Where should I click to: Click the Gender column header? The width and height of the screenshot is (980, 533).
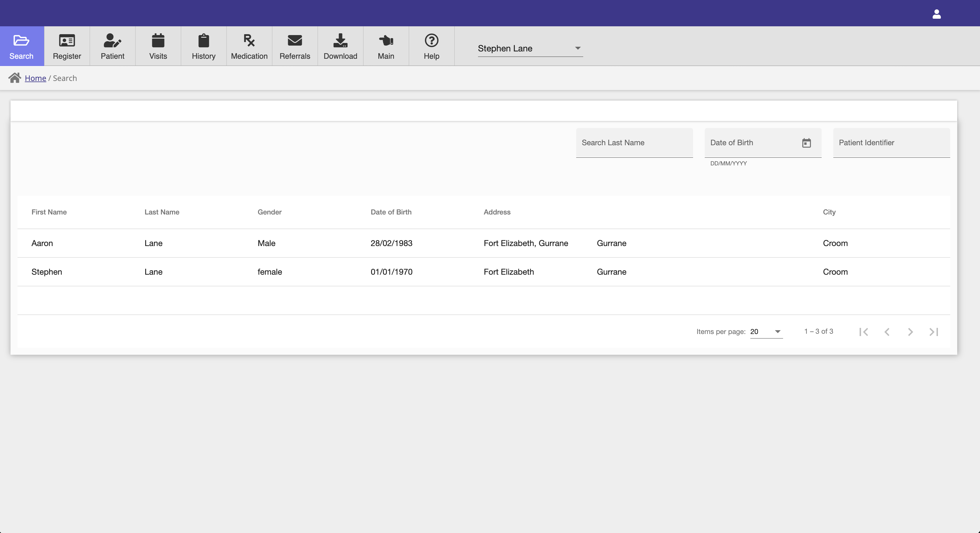269,212
